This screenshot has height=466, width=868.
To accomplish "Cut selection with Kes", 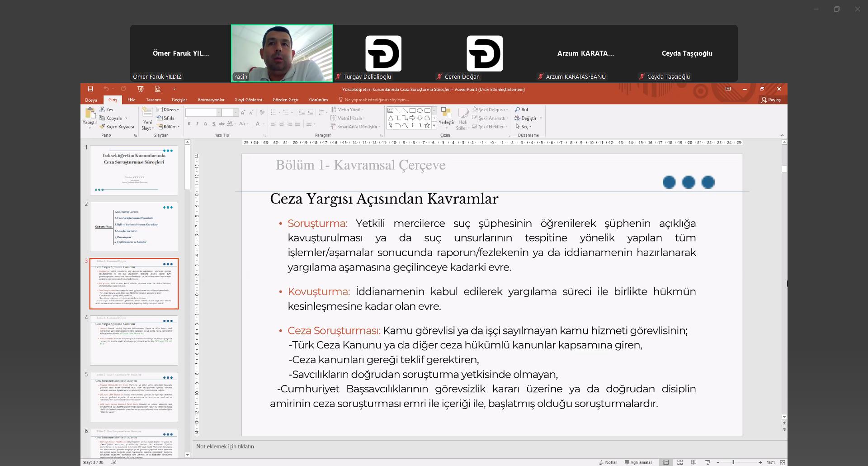I will [107, 109].
